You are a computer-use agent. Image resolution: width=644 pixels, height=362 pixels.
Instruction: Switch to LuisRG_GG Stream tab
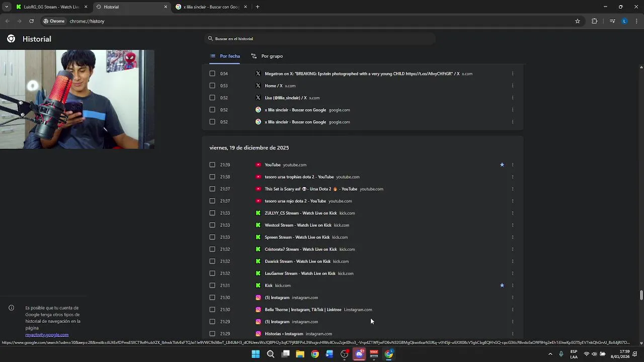pos(52,7)
